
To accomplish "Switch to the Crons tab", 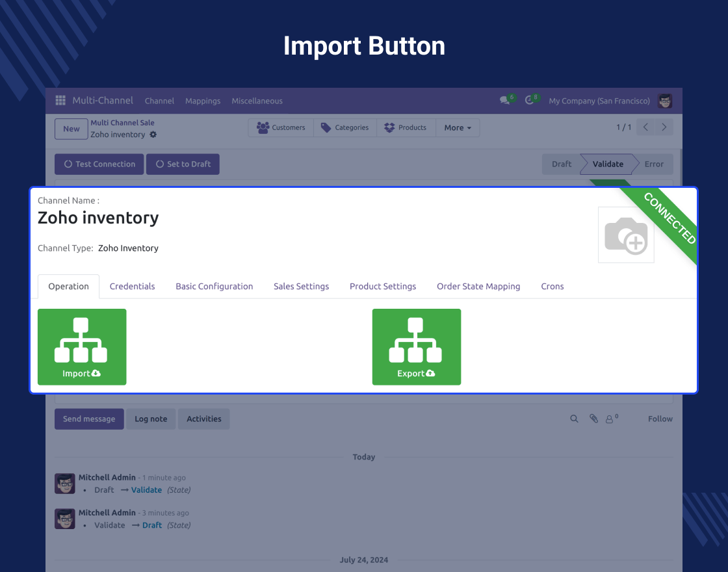I will (552, 287).
